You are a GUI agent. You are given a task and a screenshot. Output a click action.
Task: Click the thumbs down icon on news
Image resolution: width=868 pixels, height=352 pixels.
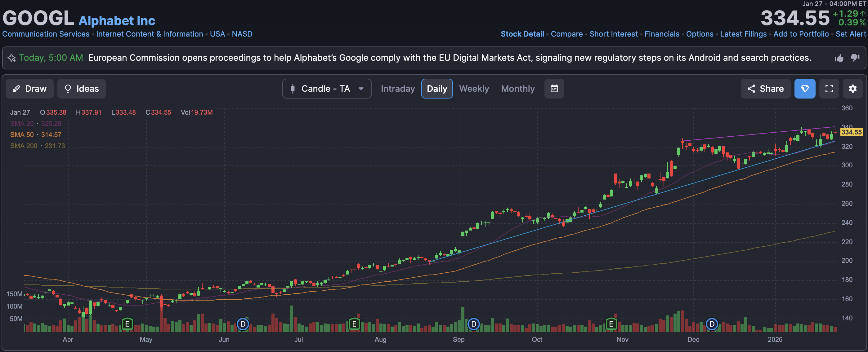coord(855,58)
